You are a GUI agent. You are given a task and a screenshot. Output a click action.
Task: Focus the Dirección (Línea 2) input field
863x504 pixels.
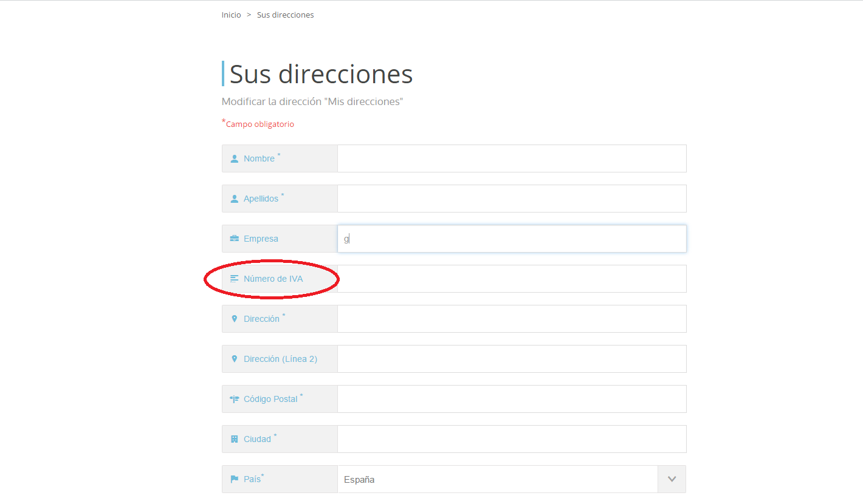coord(512,359)
